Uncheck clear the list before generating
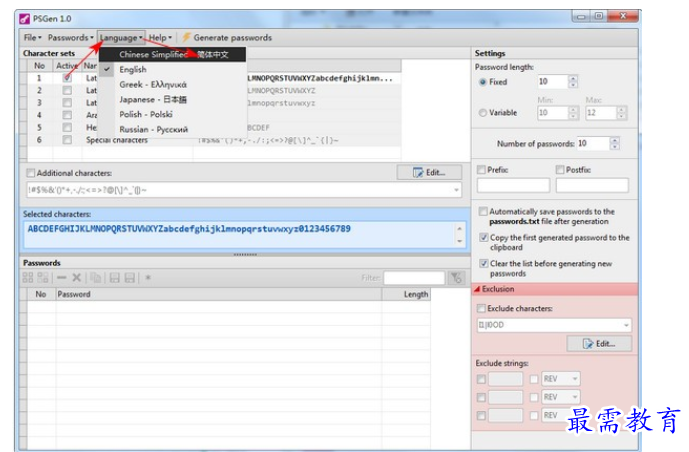689x452 pixels. click(484, 264)
